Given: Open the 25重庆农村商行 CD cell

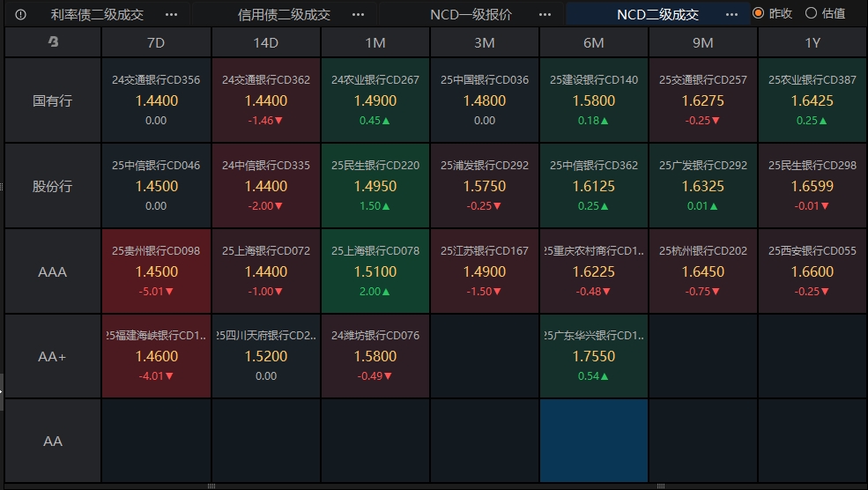Looking at the screenshot, I should [x=594, y=271].
